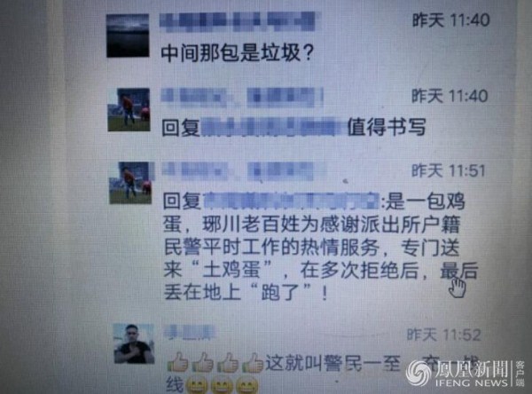Click the 凤凰新闻 IFENG NEWS logo
The image size is (532, 394).
click(x=465, y=374)
